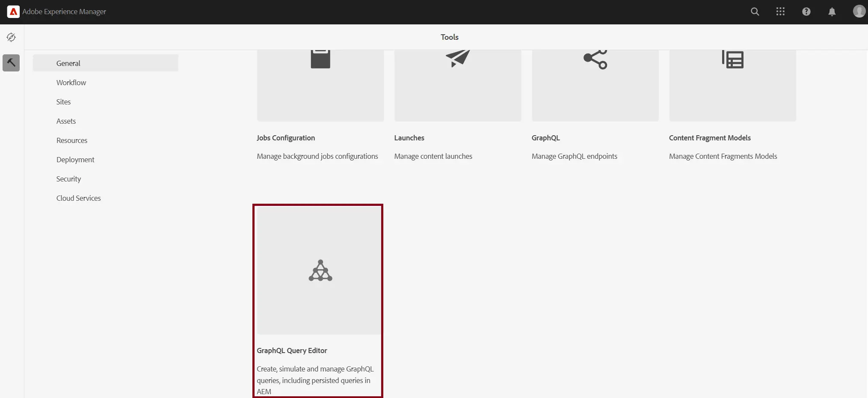
Task: Click 'Manage content launches' description
Action: tap(433, 156)
